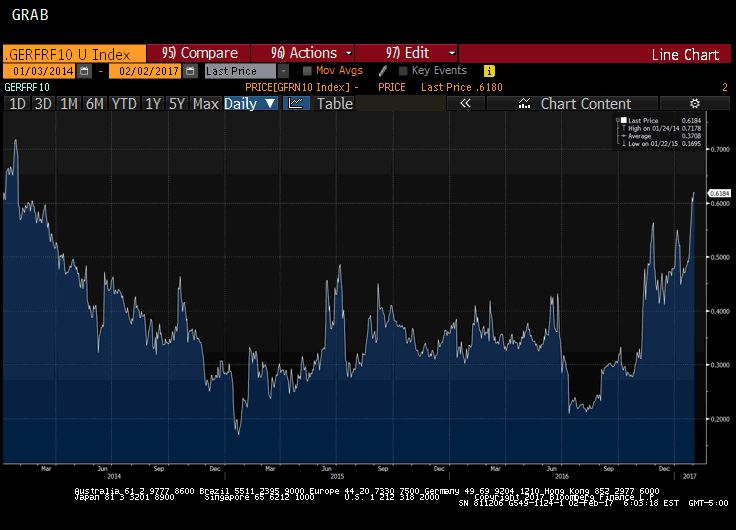Click the .GERFRF10 U Index input field
Image resolution: width=736 pixels, height=530 pixels.
pos(74,53)
